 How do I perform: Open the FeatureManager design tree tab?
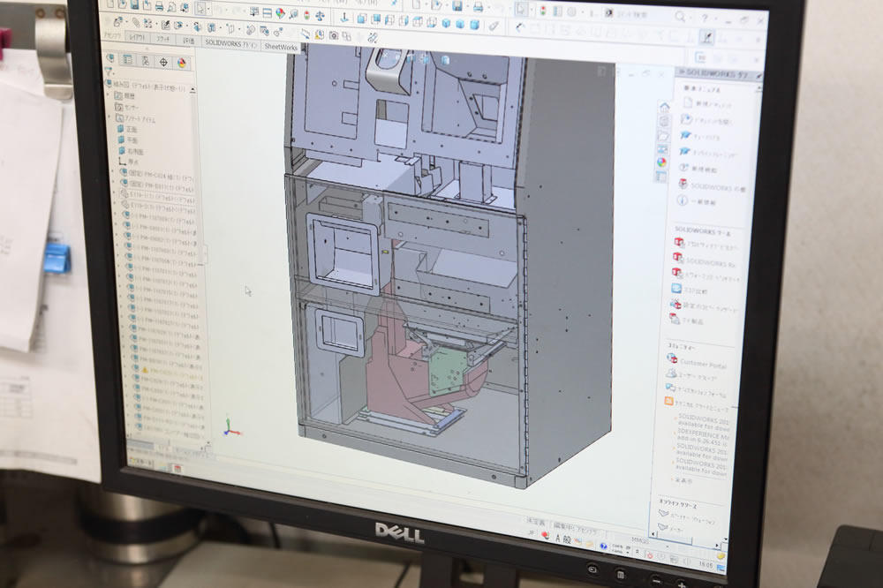click(111, 58)
